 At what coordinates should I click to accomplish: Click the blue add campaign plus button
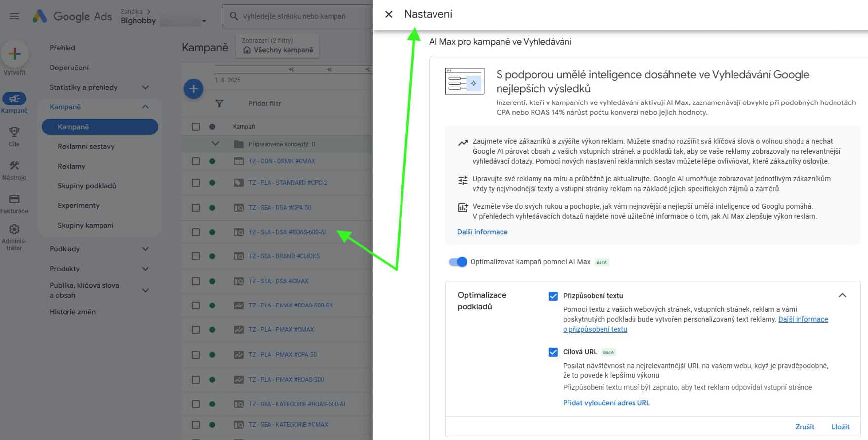(193, 89)
